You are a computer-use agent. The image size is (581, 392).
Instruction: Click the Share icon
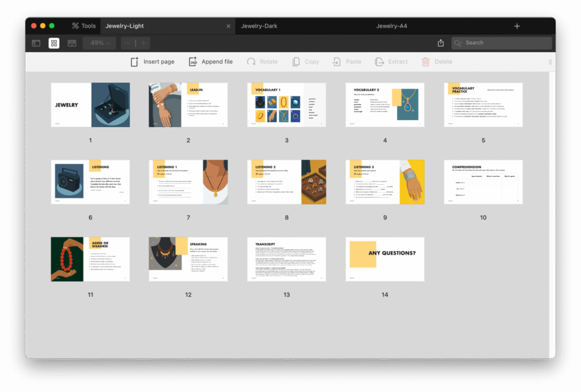point(441,43)
